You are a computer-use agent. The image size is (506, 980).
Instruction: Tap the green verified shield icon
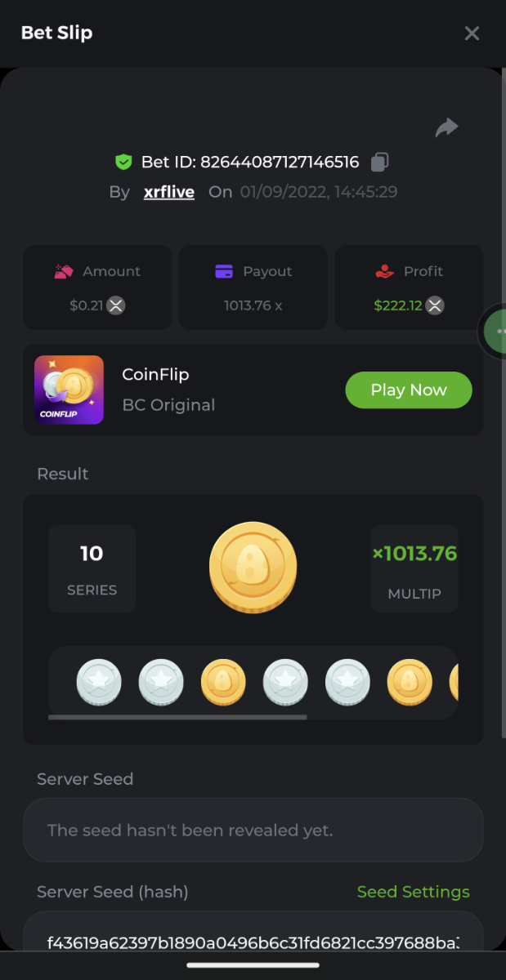123,163
